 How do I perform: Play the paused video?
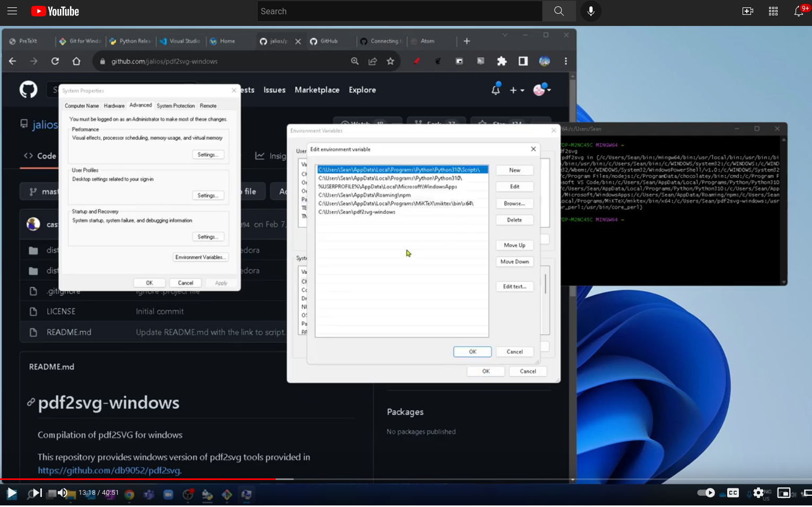[12, 493]
